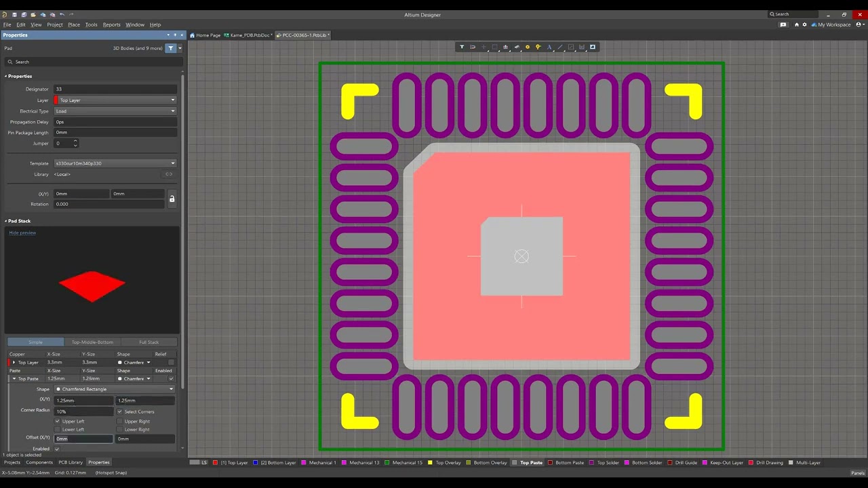868x488 pixels.
Task: Click the selection filter icon in the floating toolbar
Action: (x=462, y=47)
